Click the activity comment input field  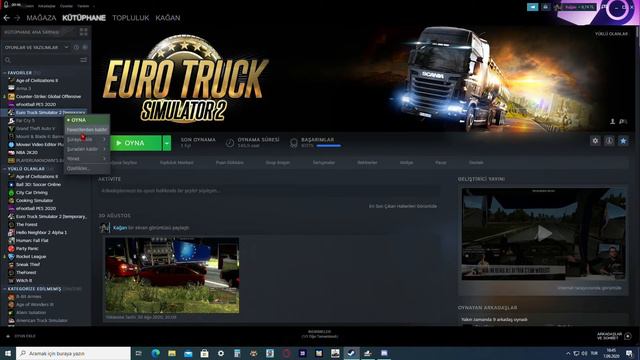(x=269, y=191)
